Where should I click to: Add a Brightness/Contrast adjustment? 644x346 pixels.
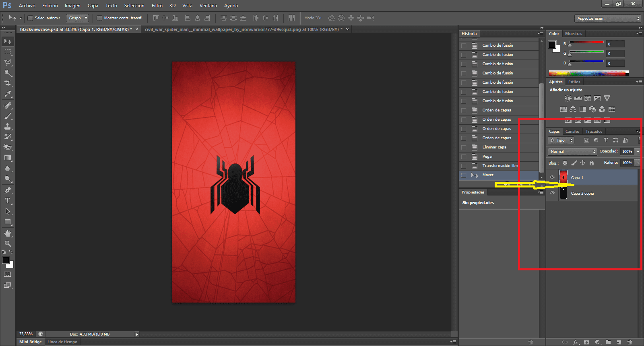(568, 98)
